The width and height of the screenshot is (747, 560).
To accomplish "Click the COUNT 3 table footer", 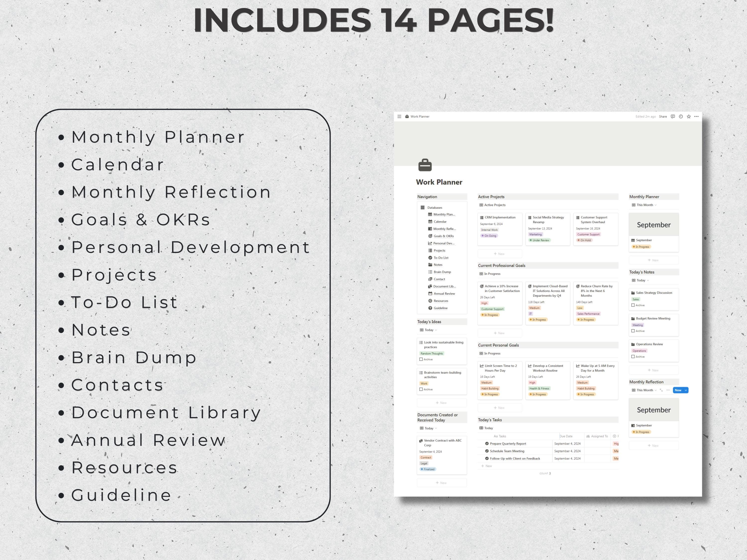I will coord(545,474).
